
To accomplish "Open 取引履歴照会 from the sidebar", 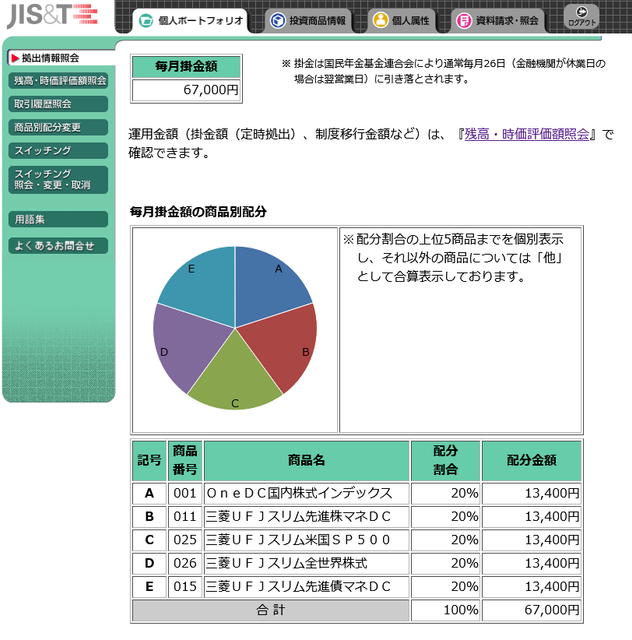I will pos(58,104).
